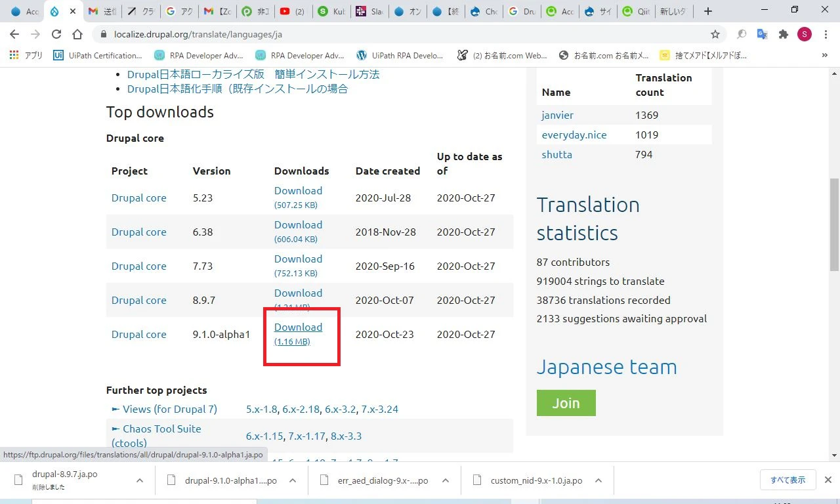Image resolution: width=840 pixels, height=504 pixels.
Task: Switch to the Gmail 送信 tab
Action: click(102, 11)
